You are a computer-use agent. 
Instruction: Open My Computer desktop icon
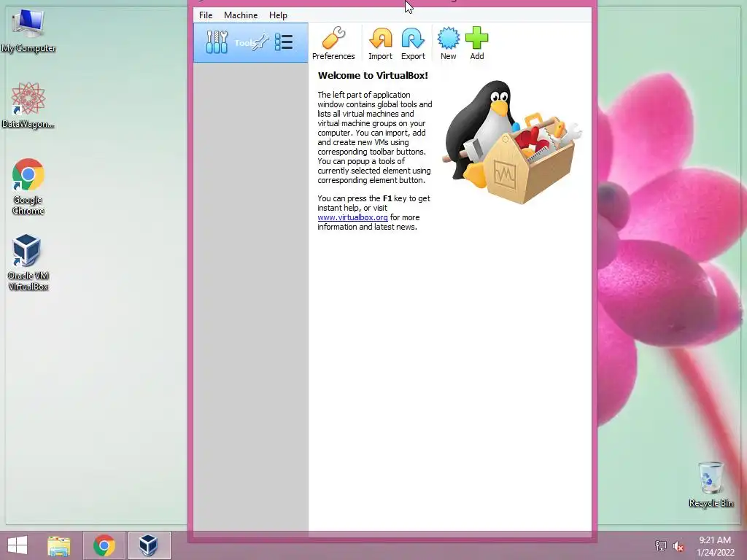(28, 31)
